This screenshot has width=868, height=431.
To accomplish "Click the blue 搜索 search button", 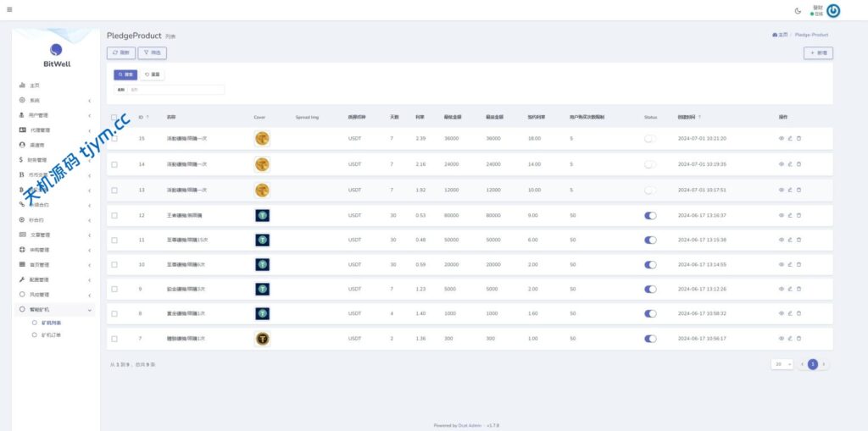I will pos(125,75).
